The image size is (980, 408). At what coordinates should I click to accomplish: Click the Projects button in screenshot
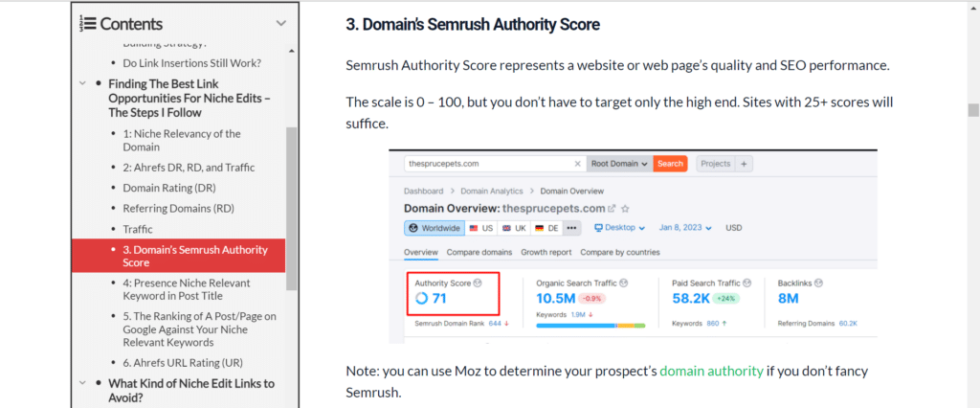click(716, 164)
